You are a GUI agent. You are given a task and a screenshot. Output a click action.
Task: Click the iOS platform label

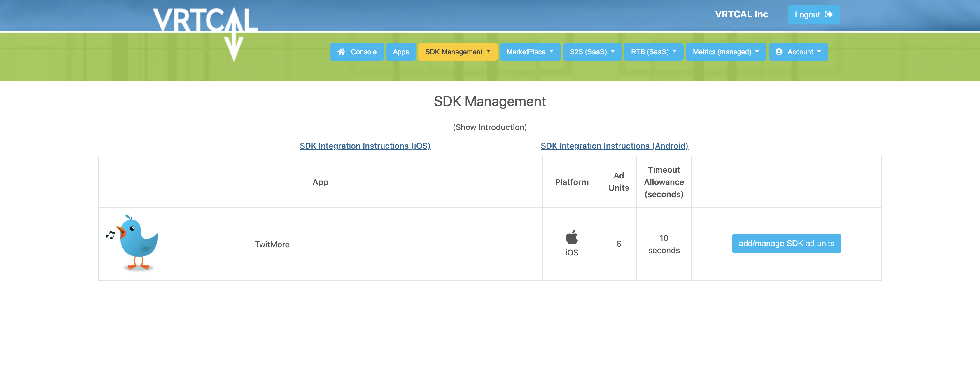pyautogui.click(x=571, y=253)
